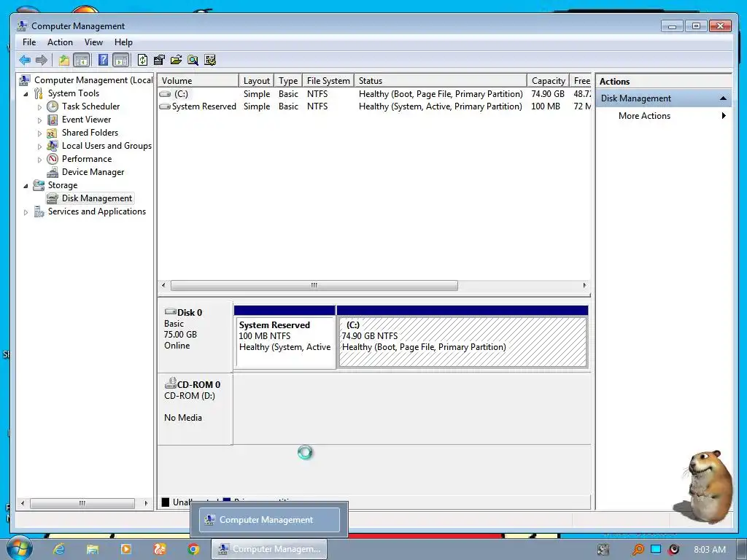Launch Google Chrome from taskbar

(193, 549)
